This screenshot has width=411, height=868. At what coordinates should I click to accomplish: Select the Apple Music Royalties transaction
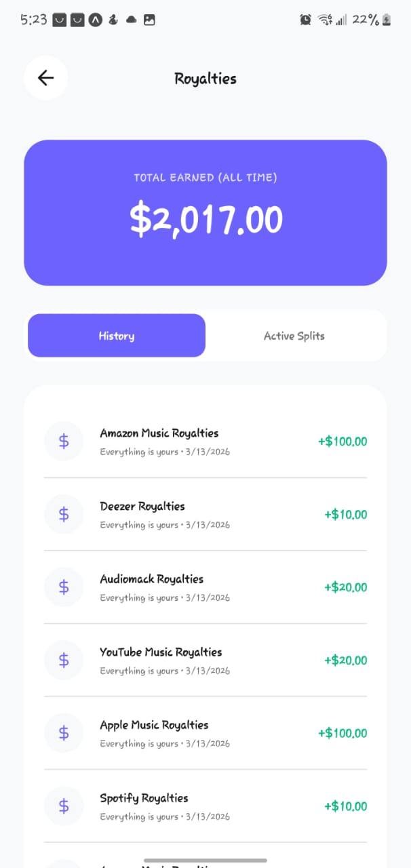155,725
